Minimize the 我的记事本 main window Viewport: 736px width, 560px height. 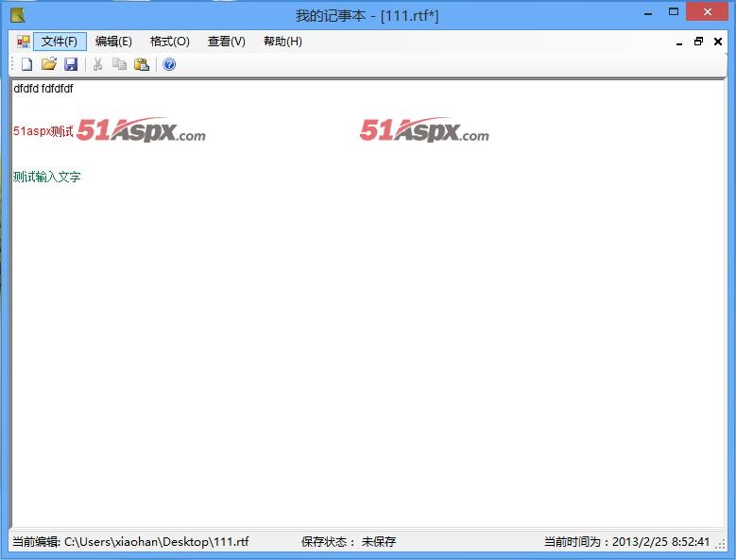coord(648,13)
